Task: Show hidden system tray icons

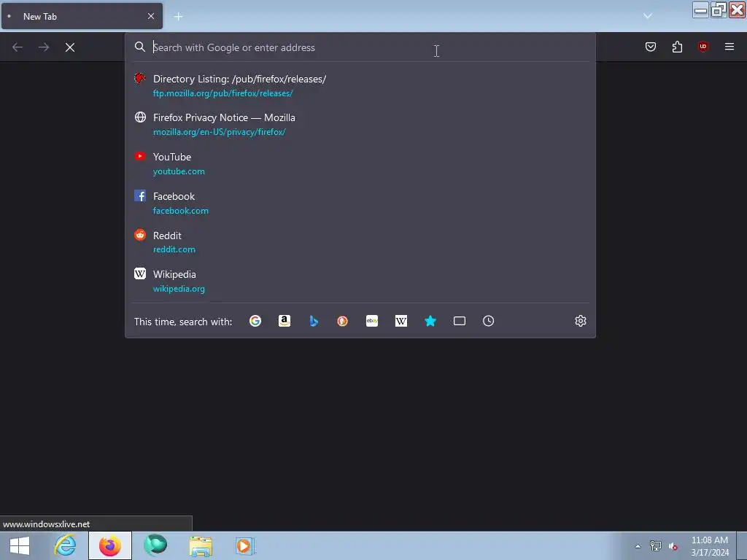Action: click(x=638, y=546)
